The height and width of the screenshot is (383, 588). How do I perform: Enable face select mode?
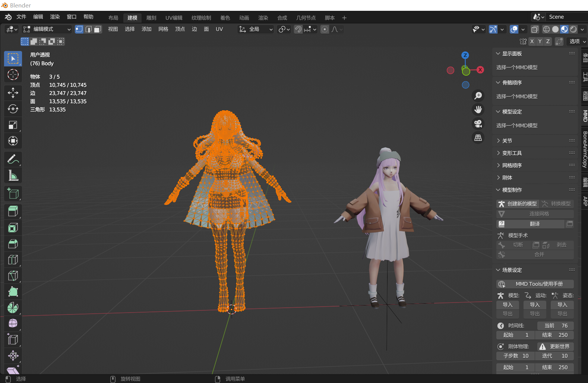pos(98,29)
